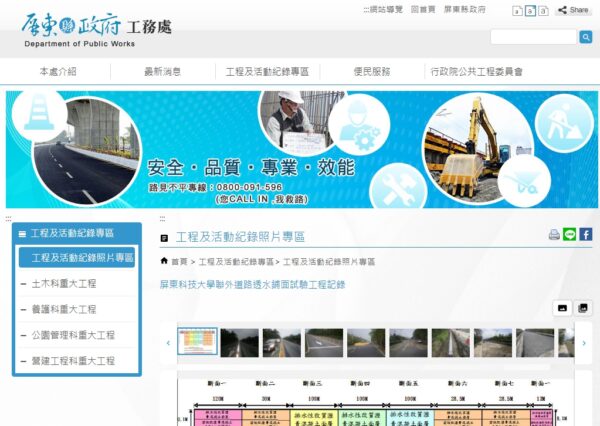Open the 本處介紹 menu
This screenshot has width=600, height=426.
pyautogui.click(x=58, y=72)
